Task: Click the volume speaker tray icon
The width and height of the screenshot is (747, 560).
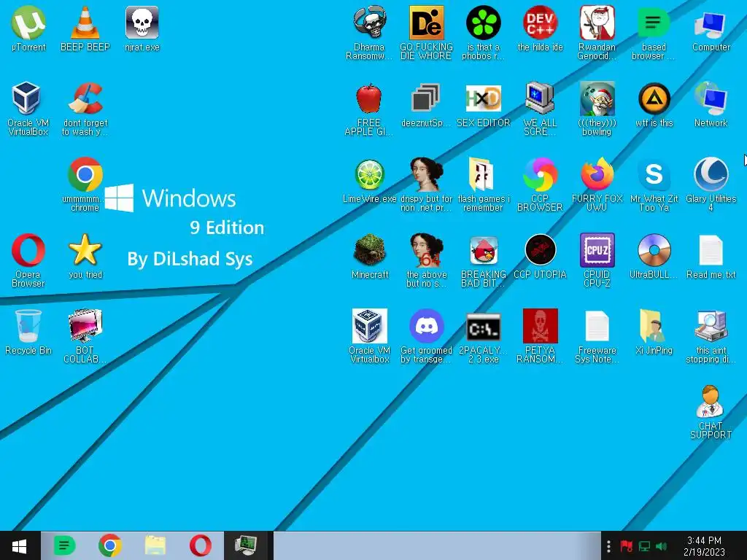Action: point(661,546)
